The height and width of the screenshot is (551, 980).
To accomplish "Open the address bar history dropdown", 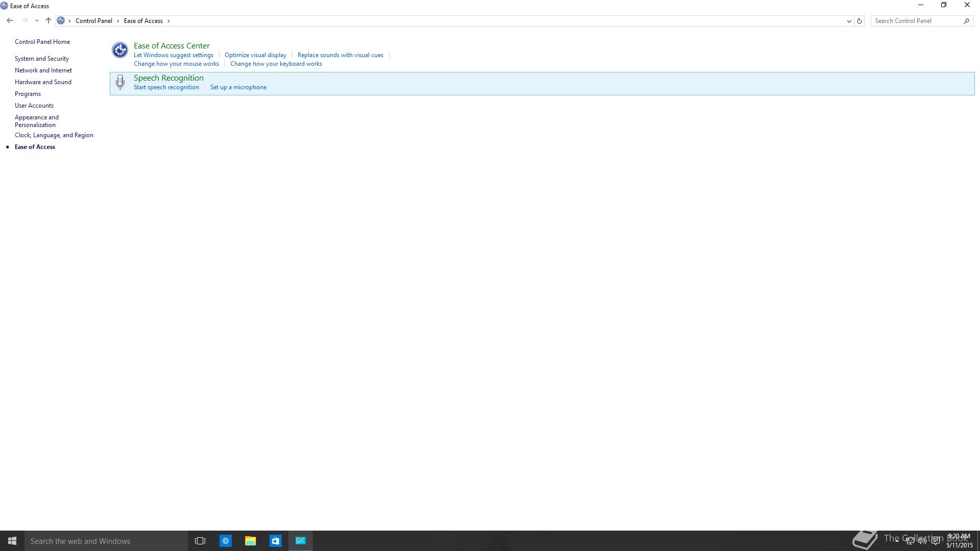I will pos(849,21).
